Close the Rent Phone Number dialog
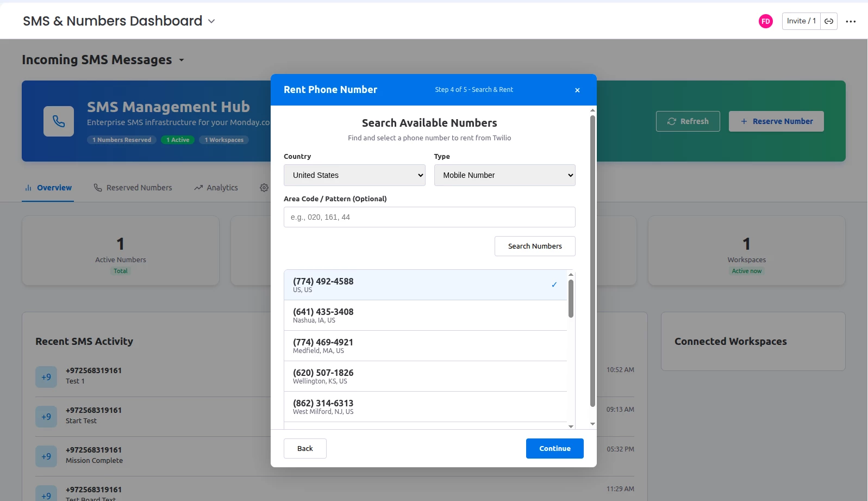The width and height of the screenshot is (868, 501). point(577,90)
